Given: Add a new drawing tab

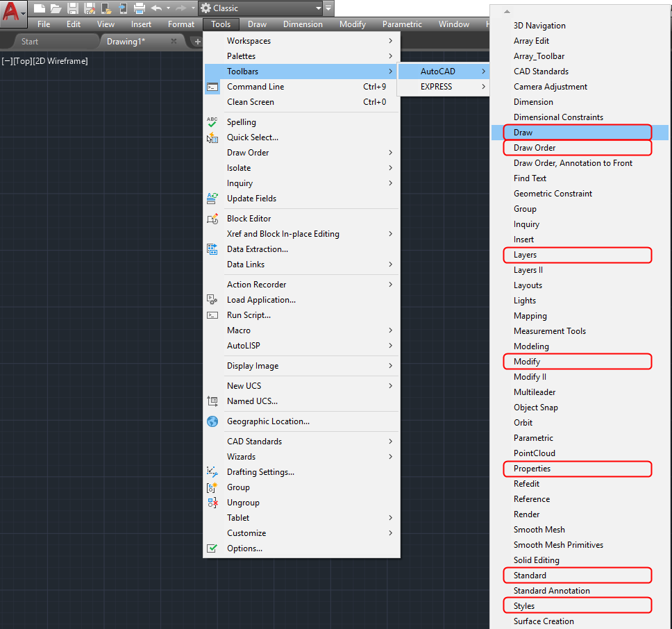Looking at the screenshot, I should click(197, 42).
